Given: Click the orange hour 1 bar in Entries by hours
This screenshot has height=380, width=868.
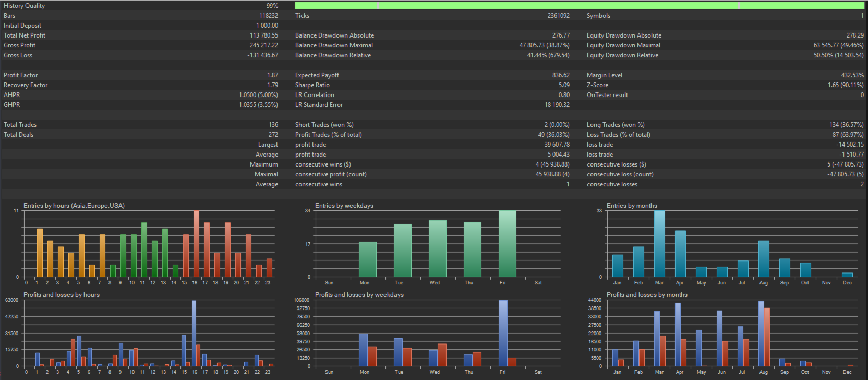Looking at the screenshot, I should pyautogui.click(x=40, y=253).
